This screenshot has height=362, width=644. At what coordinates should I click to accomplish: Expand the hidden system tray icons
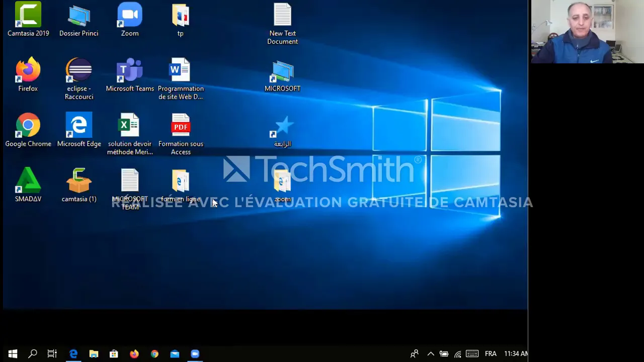431,354
